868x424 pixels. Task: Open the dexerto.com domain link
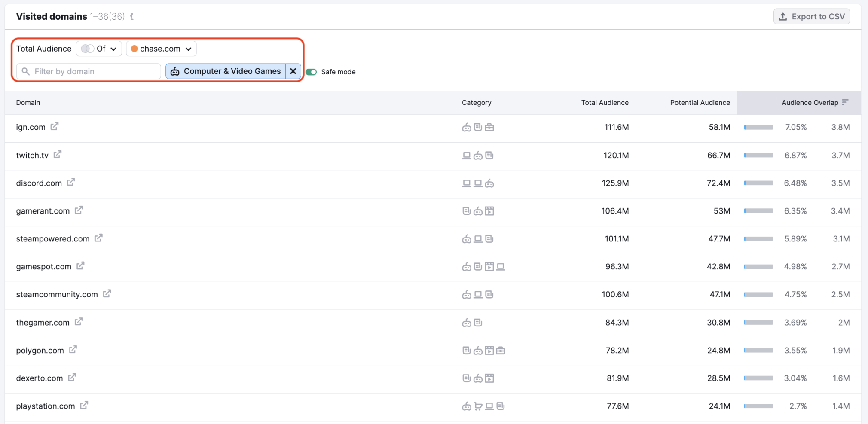pyautogui.click(x=39, y=378)
